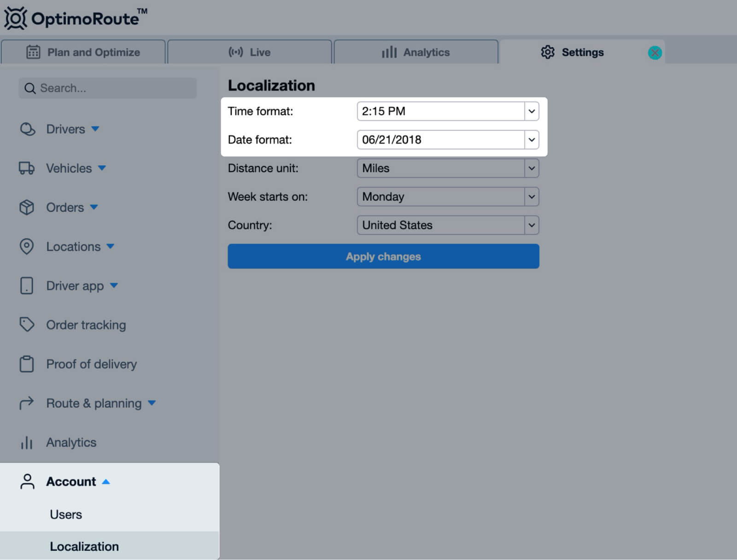737x560 pixels.
Task: Click the OptimoRoute logo icon
Action: 16,18
